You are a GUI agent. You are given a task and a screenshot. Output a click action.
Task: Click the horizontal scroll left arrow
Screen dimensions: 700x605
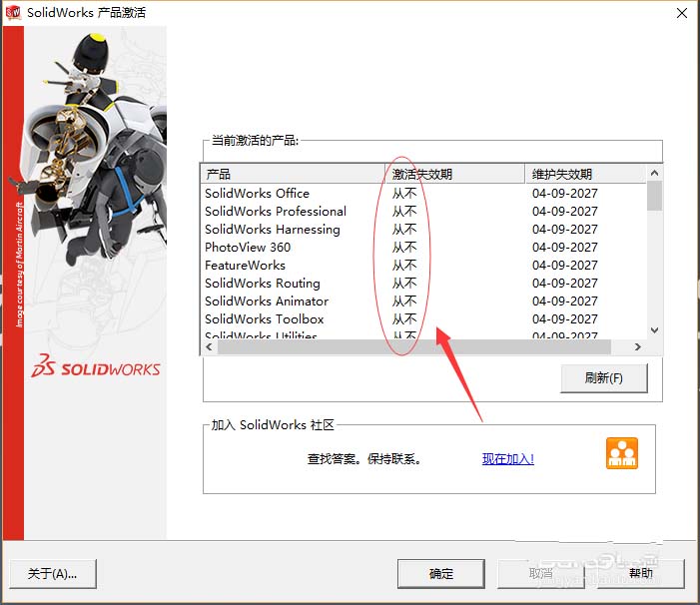point(210,346)
